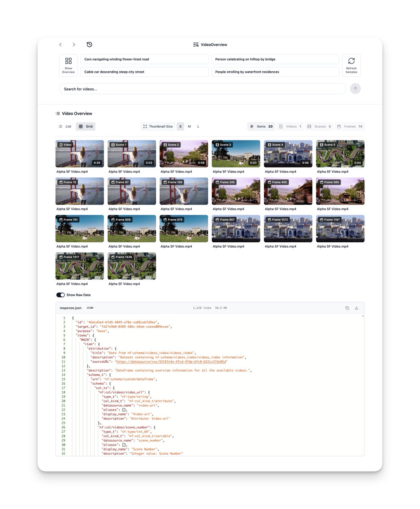420x509 pixels.
Task: Click code line number 17
Action: pos(64,388)
